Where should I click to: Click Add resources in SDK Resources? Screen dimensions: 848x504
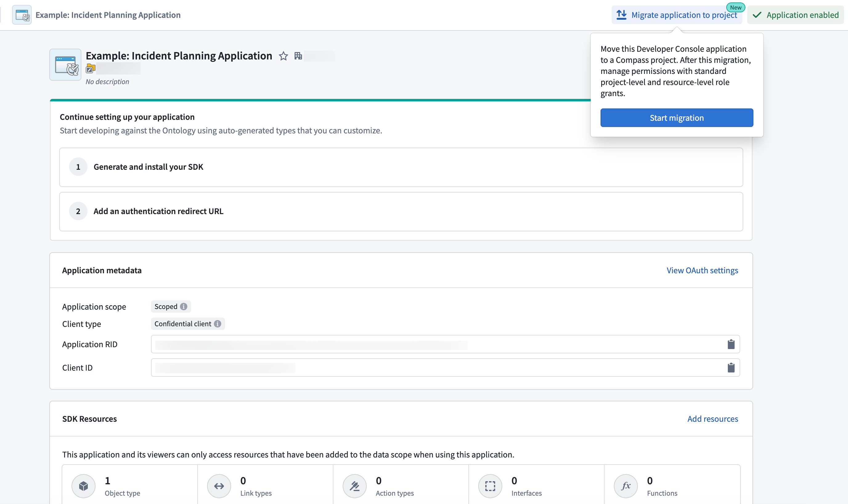coord(712,419)
